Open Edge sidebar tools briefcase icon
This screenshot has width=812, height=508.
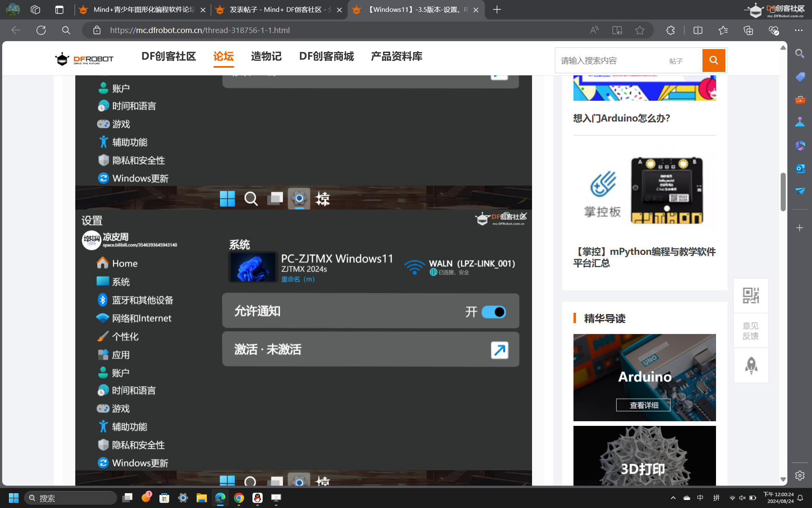pos(800,100)
